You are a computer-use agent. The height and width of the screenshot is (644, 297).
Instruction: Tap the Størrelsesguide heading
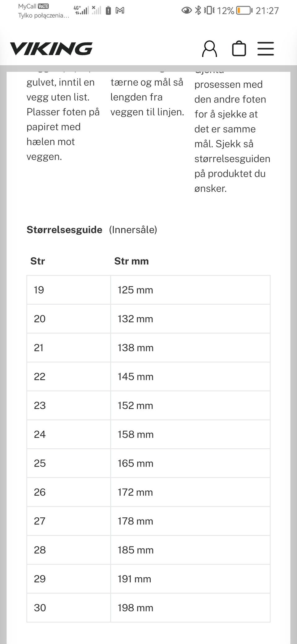coord(64,230)
